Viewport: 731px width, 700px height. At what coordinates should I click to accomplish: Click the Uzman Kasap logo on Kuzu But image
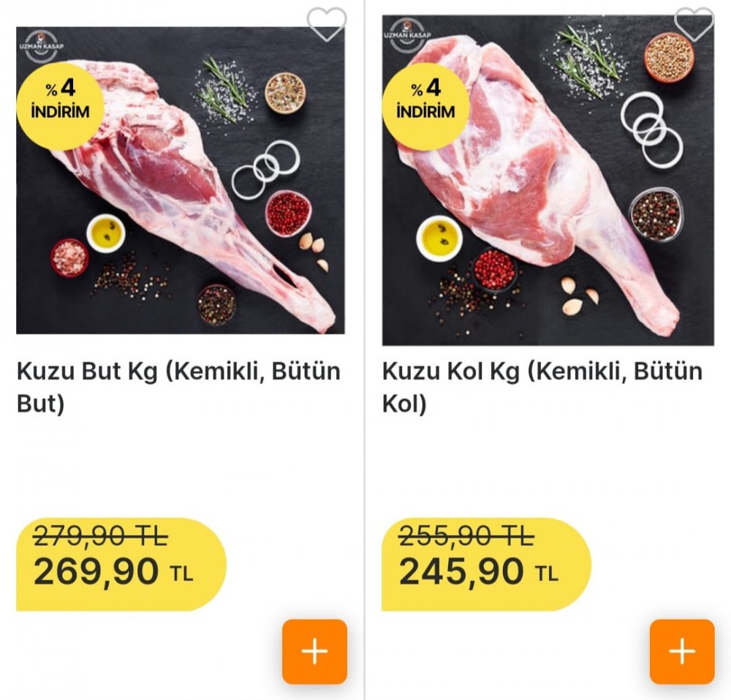coord(42,45)
